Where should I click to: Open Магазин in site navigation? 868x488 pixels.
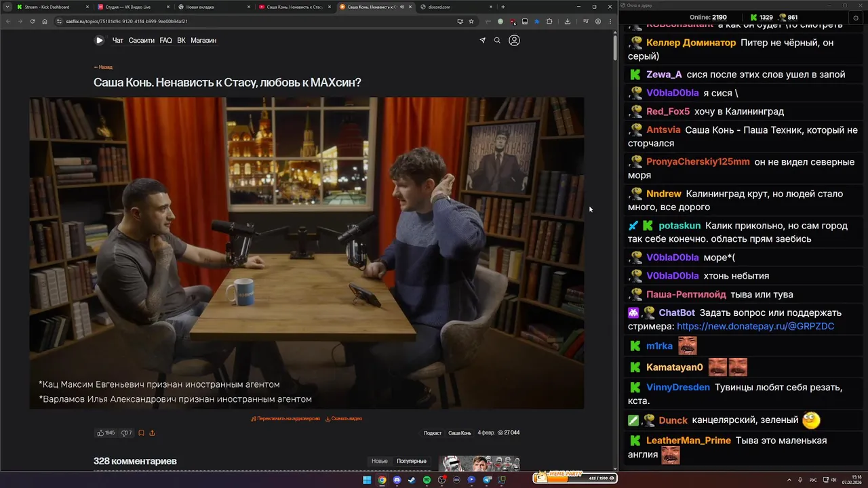[203, 40]
